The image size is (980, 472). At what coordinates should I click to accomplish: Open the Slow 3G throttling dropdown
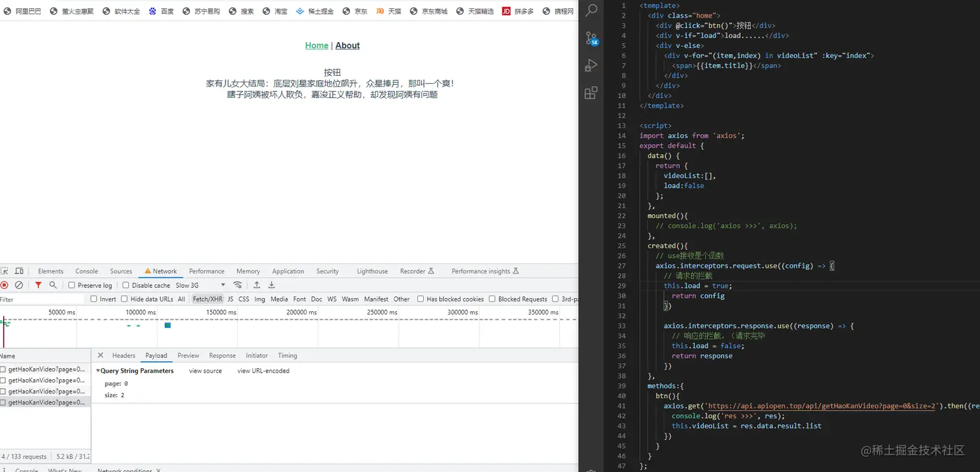[x=200, y=285]
